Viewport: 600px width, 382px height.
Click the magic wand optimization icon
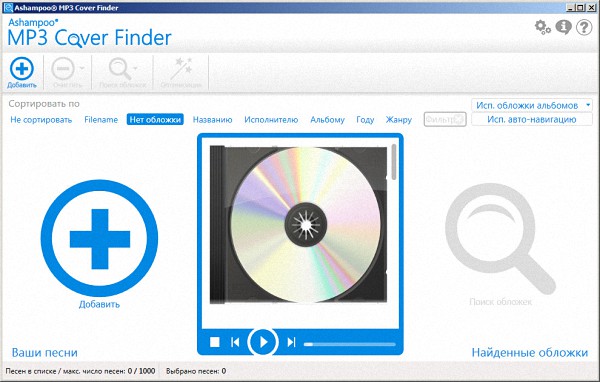point(181,68)
